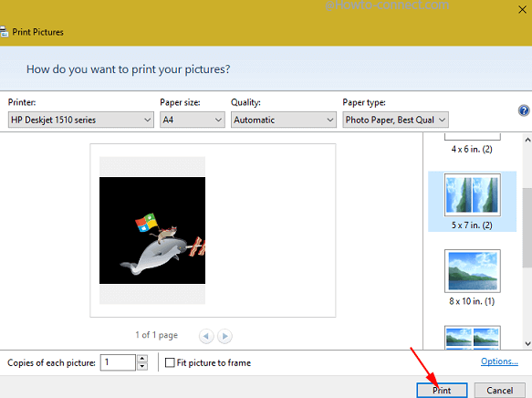This screenshot has width=532, height=398.
Task: Decrease copies with the down stepper arrow
Action: point(142,366)
